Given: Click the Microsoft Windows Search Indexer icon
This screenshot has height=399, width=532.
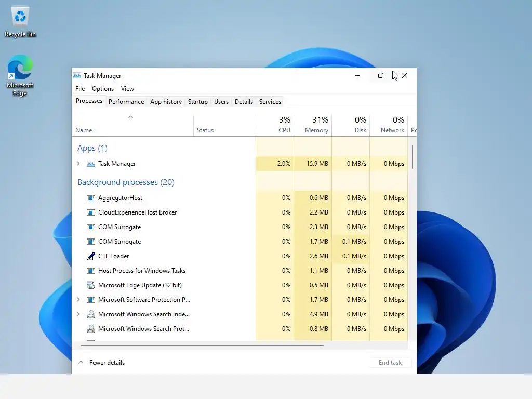Looking at the screenshot, I should tap(90, 314).
